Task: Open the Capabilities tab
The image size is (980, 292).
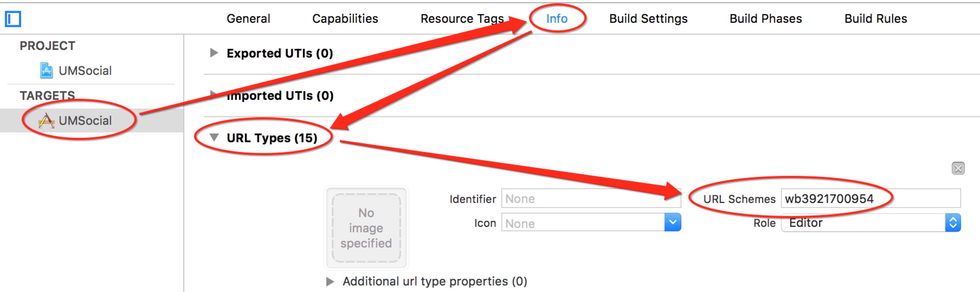Action: (345, 19)
